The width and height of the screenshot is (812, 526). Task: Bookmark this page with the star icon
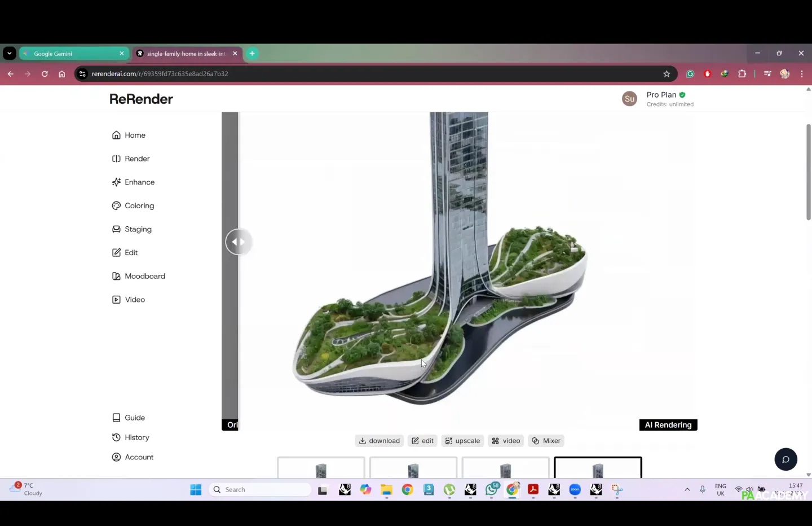pos(667,74)
